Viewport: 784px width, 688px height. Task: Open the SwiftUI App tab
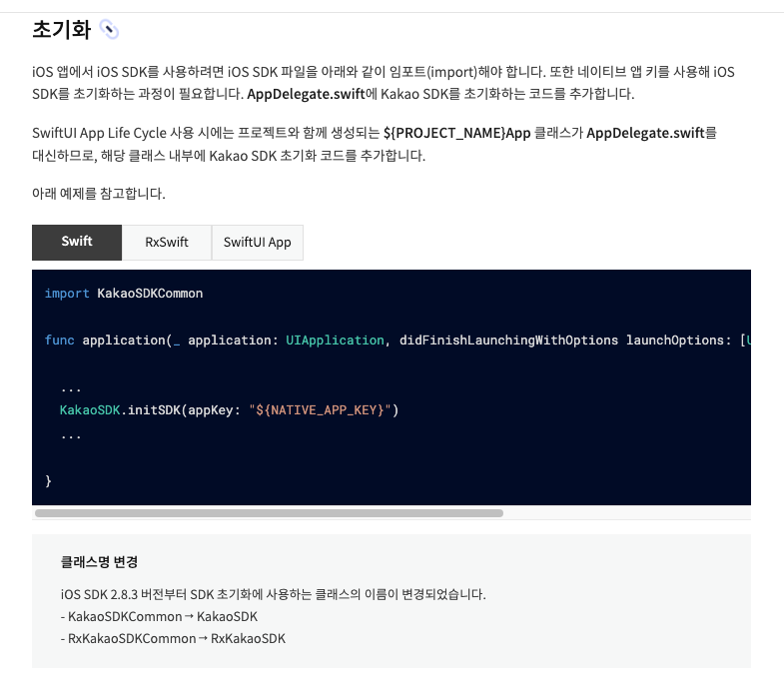pos(257,242)
